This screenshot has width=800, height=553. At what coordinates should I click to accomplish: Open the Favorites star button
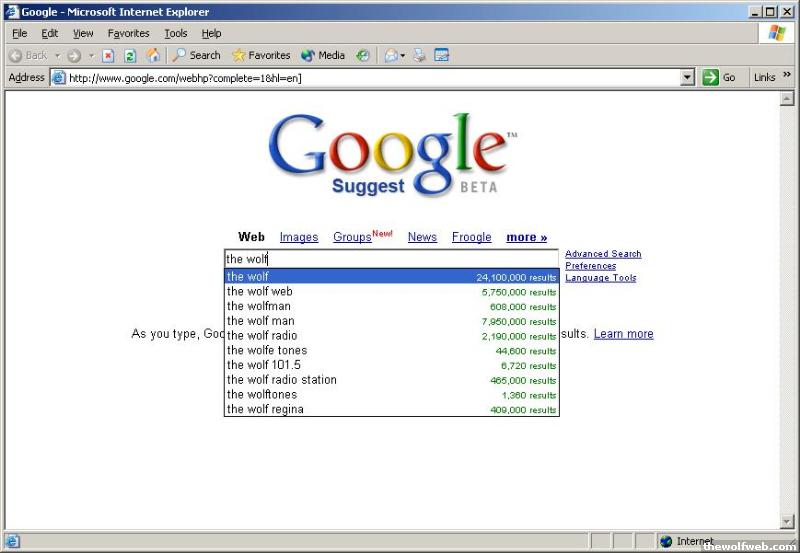tap(260, 56)
